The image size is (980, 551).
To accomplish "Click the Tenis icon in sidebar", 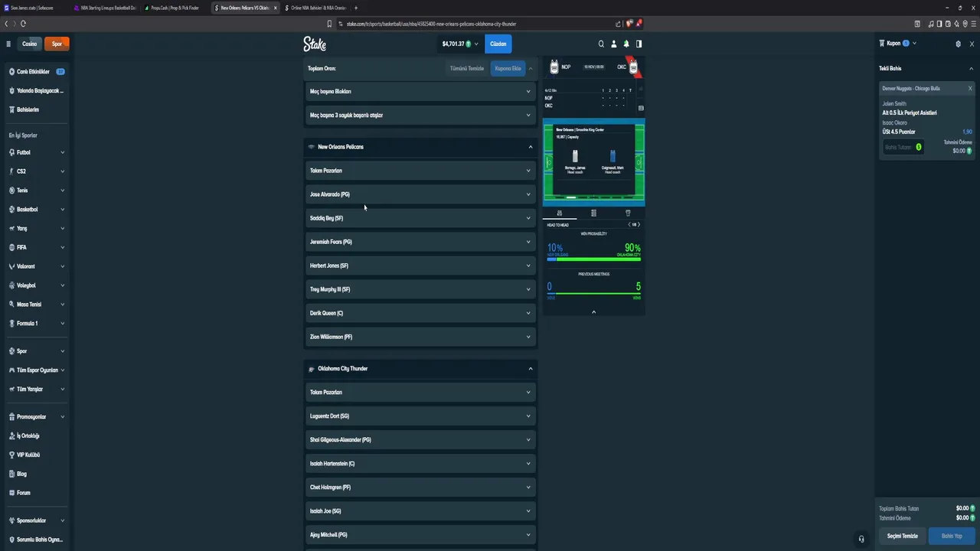I will pos(11,191).
